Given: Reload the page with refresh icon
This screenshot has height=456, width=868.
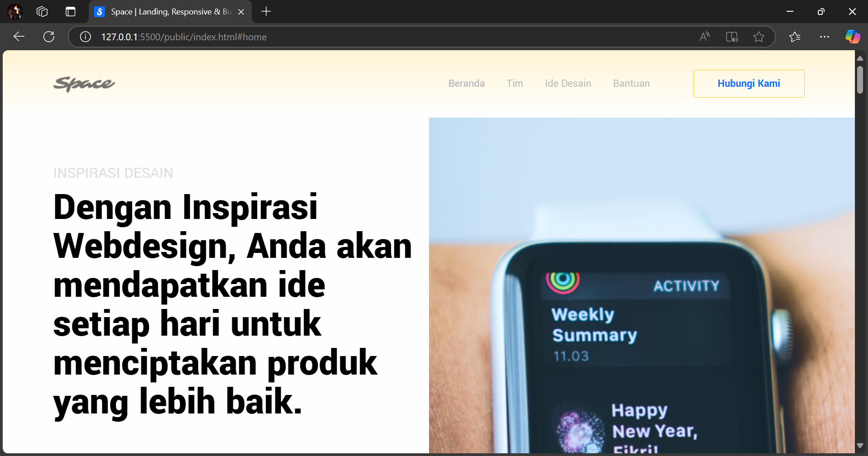Looking at the screenshot, I should pyautogui.click(x=49, y=37).
